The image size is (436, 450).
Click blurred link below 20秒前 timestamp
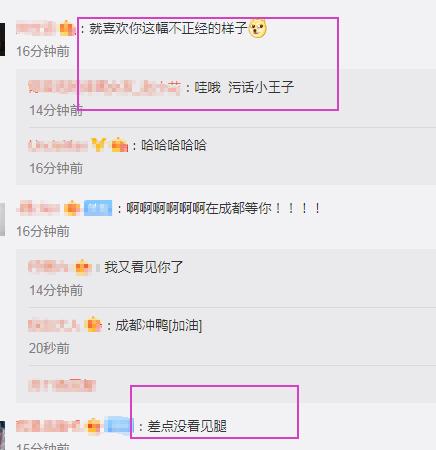[62, 385]
